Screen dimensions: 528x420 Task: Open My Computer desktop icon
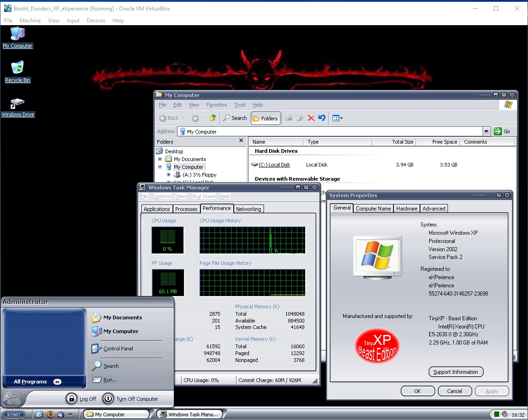tap(17, 38)
